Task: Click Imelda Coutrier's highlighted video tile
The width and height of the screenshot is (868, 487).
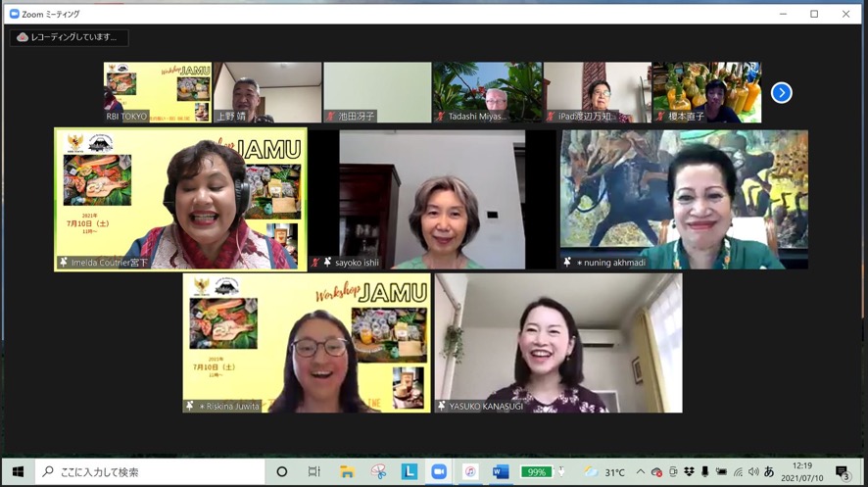Action: click(x=180, y=199)
